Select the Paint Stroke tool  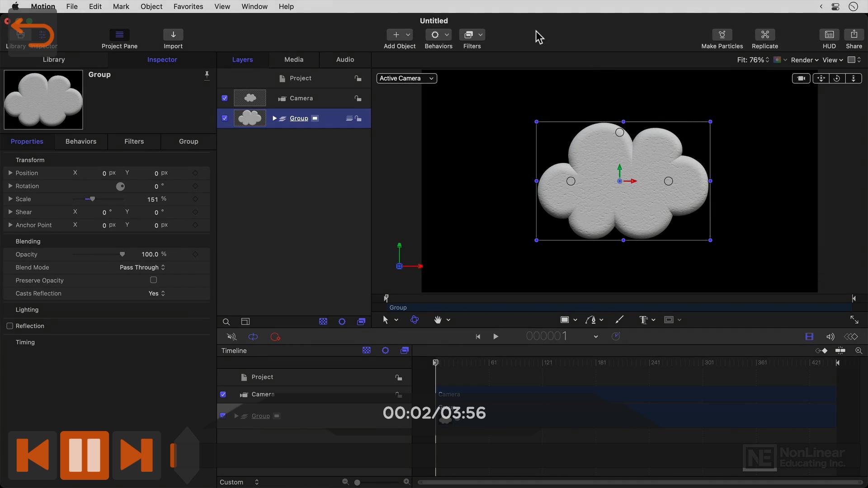619,320
